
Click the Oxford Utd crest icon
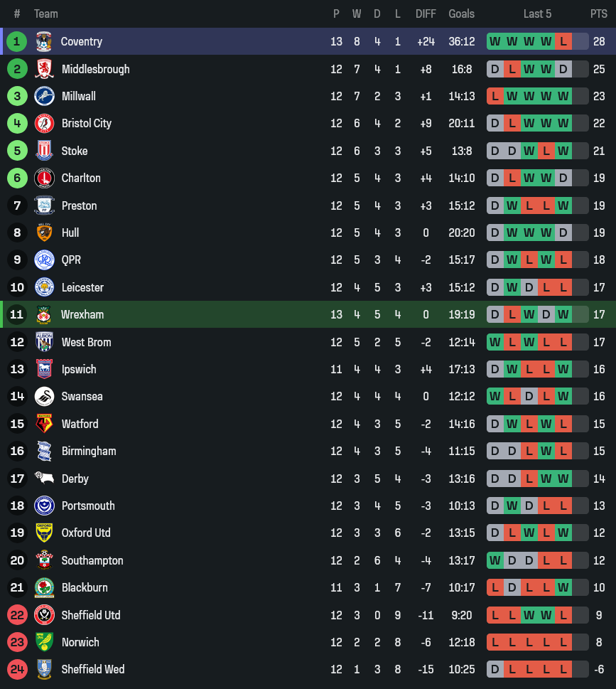(x=44, y=533)
